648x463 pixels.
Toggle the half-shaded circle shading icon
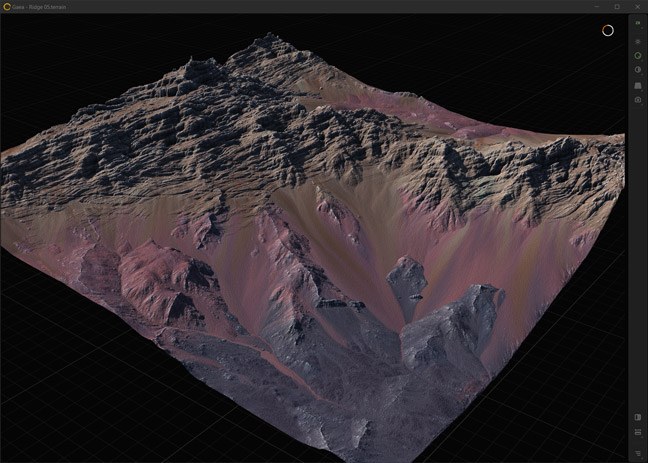point(638,70)
